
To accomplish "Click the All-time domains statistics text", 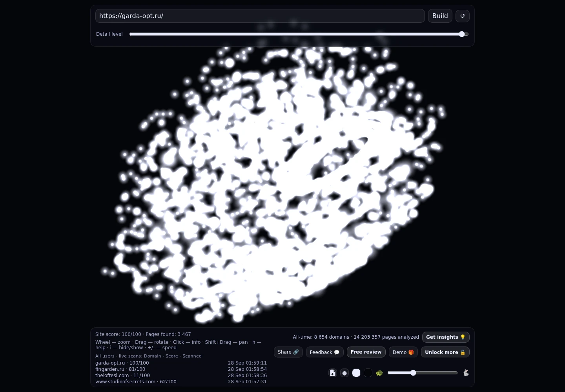I will (356, 337).
